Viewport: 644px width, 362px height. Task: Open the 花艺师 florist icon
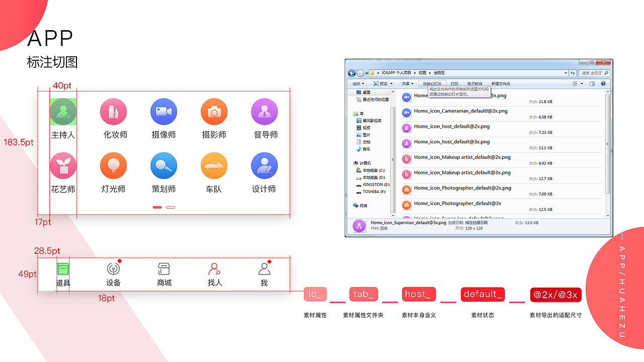tap(63, 165)
